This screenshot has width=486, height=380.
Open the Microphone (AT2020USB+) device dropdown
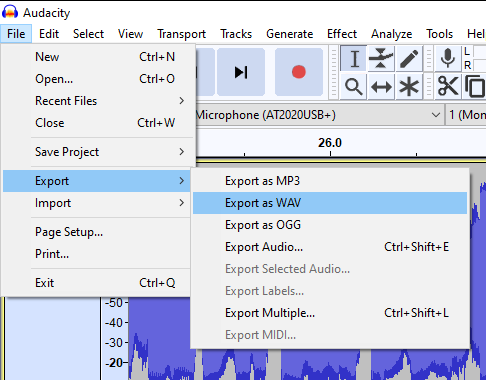point(318,115)
